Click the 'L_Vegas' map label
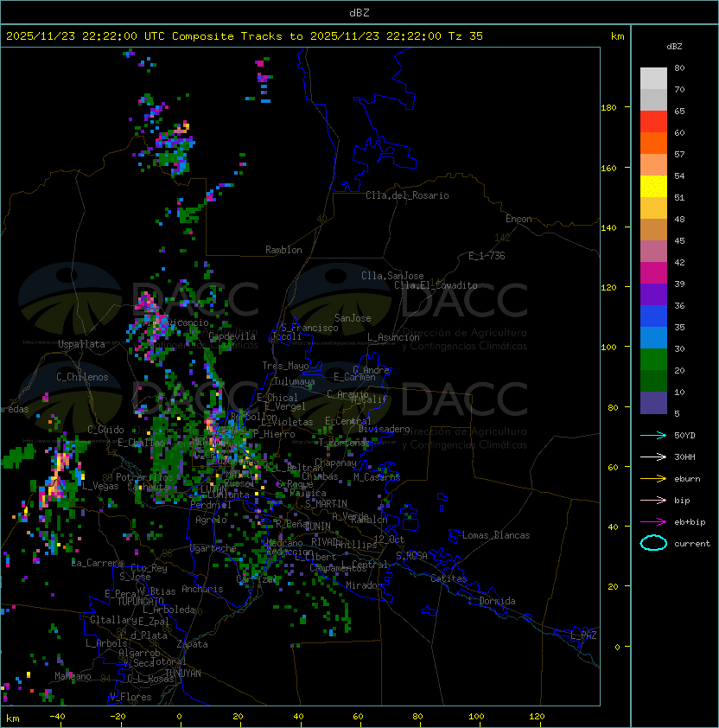719x728 pixels. pyautogui.click(x=100, y=486)
